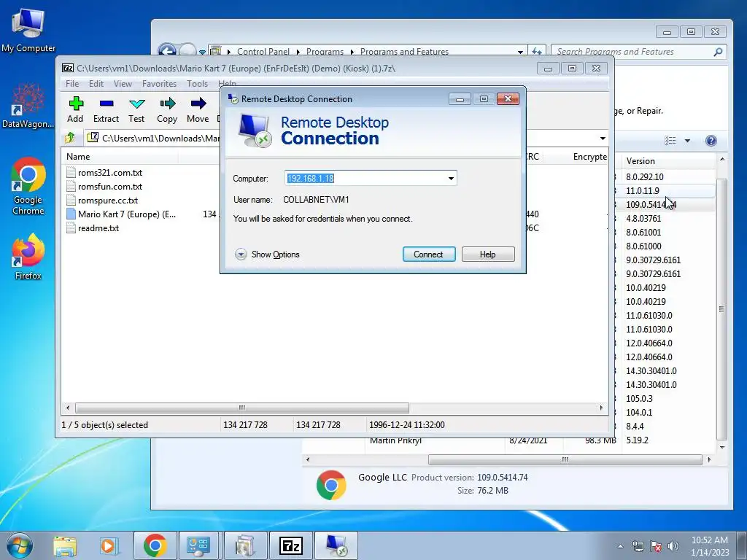747x560 pixels.
Task: Open Control Panel address history dropdown
Action: point(520,52)
